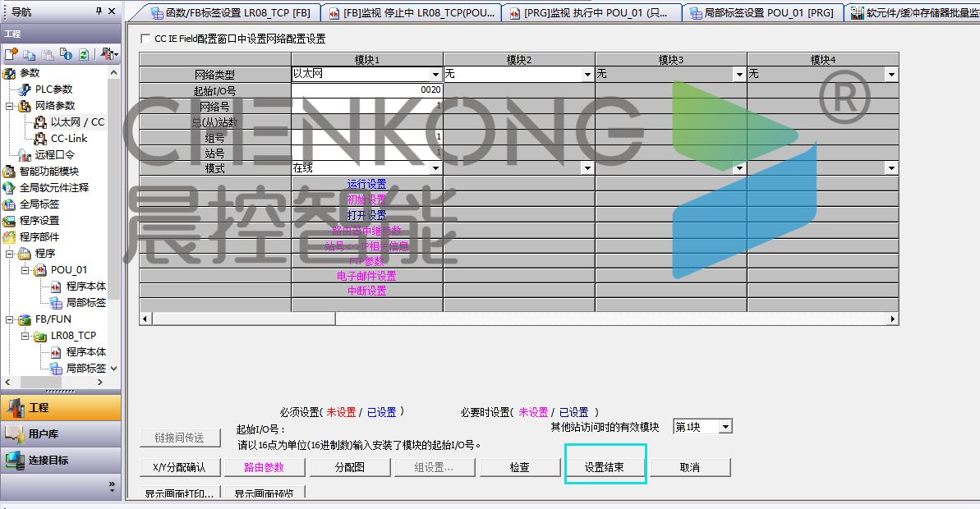The width and height of the screenshot is (980, 509).
Task: Click right arrow of table horizontal scrollbar
Action: [892, 319]
